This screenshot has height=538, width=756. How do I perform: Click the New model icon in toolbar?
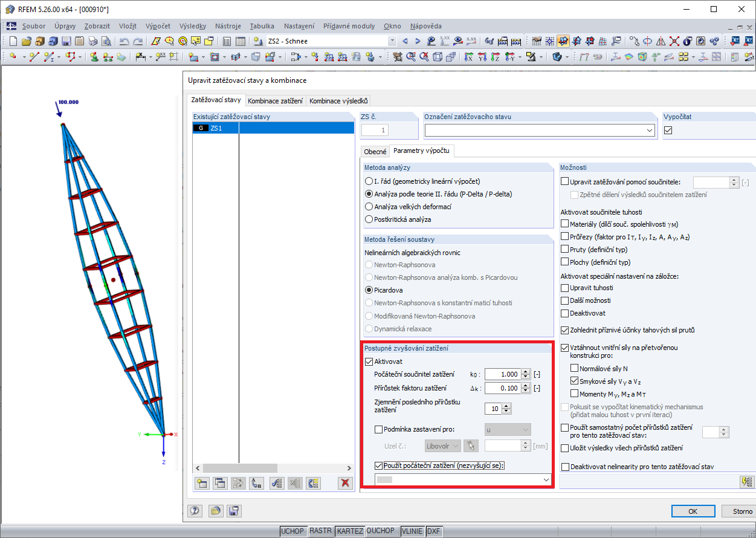13,41
